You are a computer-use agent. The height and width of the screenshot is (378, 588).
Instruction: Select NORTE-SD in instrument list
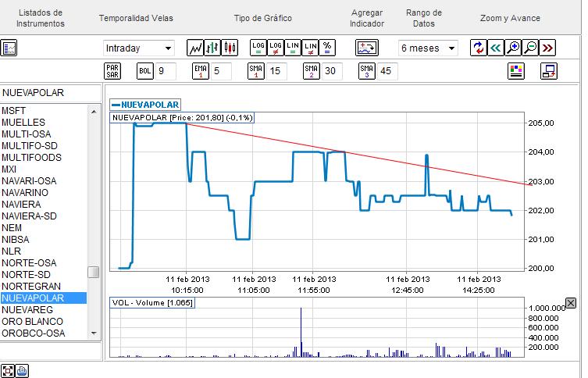pos(44,274)
